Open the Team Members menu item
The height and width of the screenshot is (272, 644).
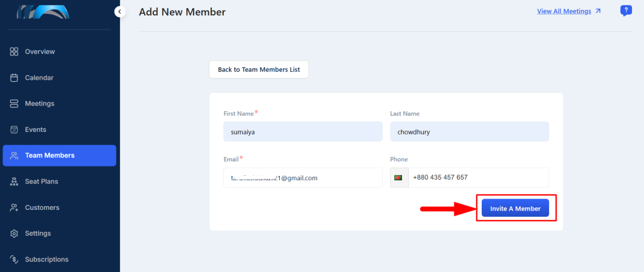click(59, 156)
